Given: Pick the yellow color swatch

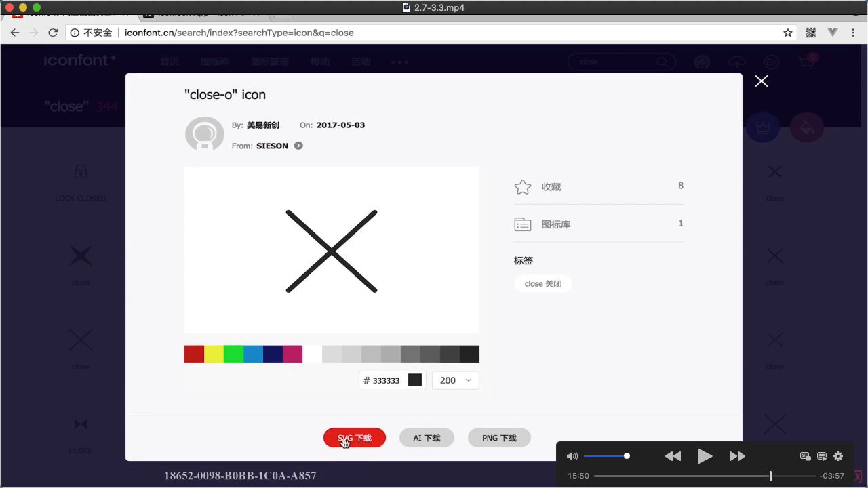Looking at the screenshot, I should 214,354.
